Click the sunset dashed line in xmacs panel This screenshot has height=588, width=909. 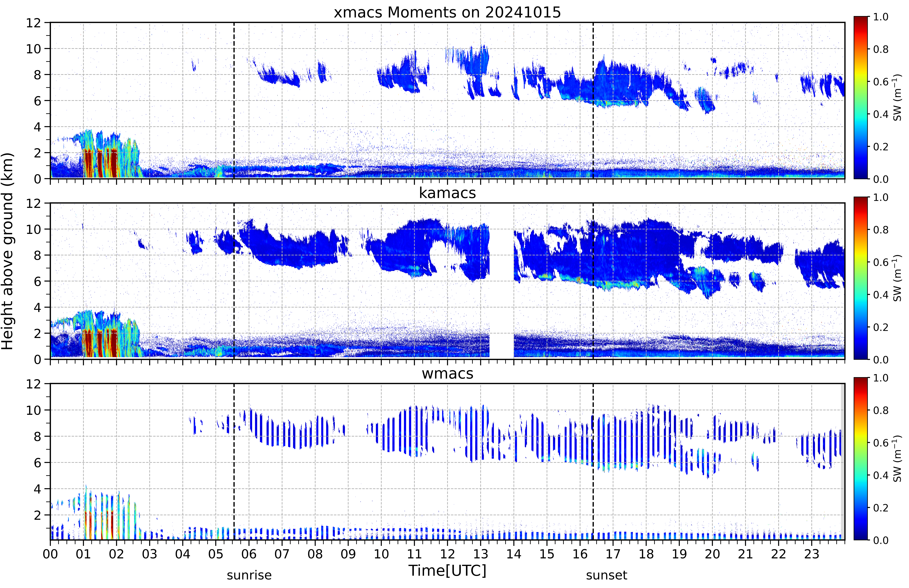coord(593,100)
